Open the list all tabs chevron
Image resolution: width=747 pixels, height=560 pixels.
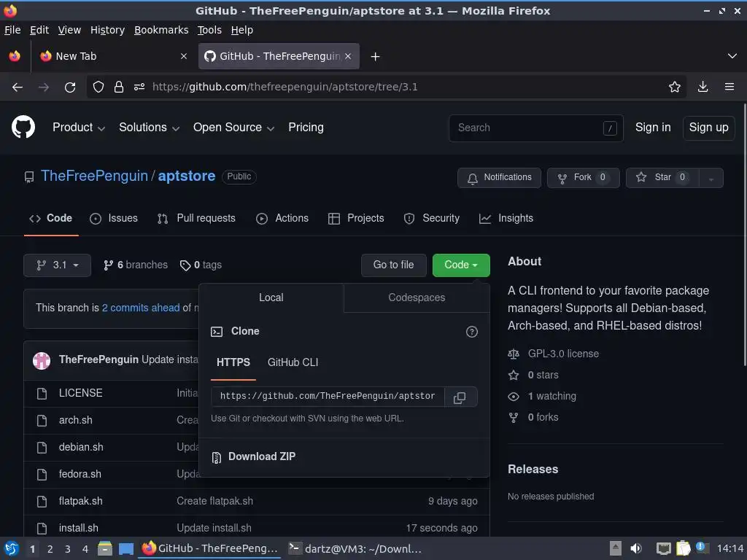point(732,56)
